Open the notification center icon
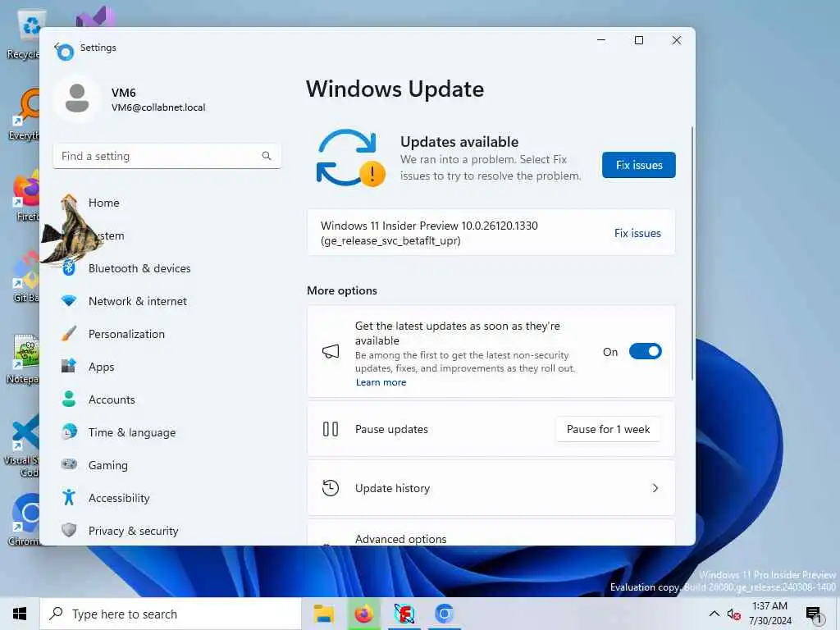840x630 pixels. coord(813,614)
